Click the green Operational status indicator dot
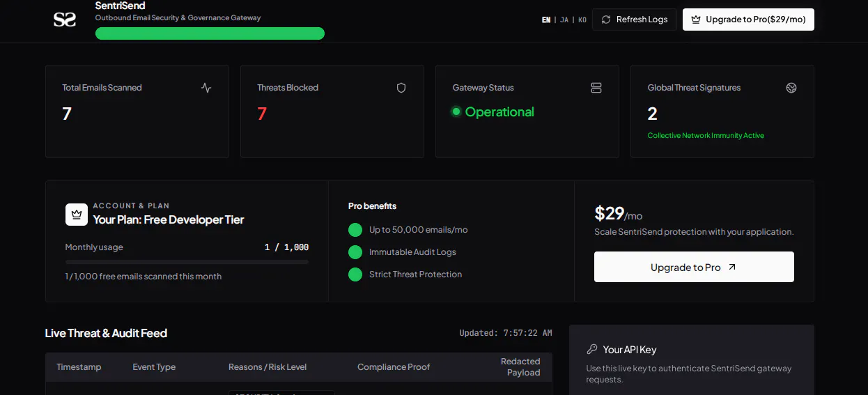868x395 pixels. 456,111
